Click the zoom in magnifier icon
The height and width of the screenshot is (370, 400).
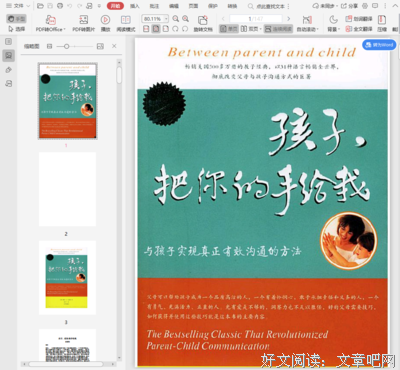click(185, 19)
